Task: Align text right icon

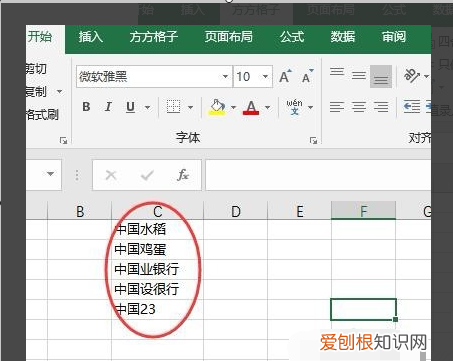Action: click(381, 107)
